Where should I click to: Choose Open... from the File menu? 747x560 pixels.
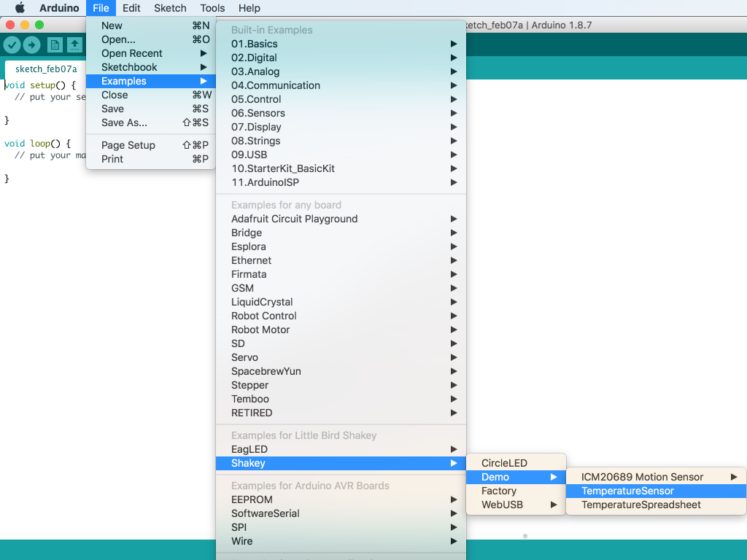pos(151,39)
